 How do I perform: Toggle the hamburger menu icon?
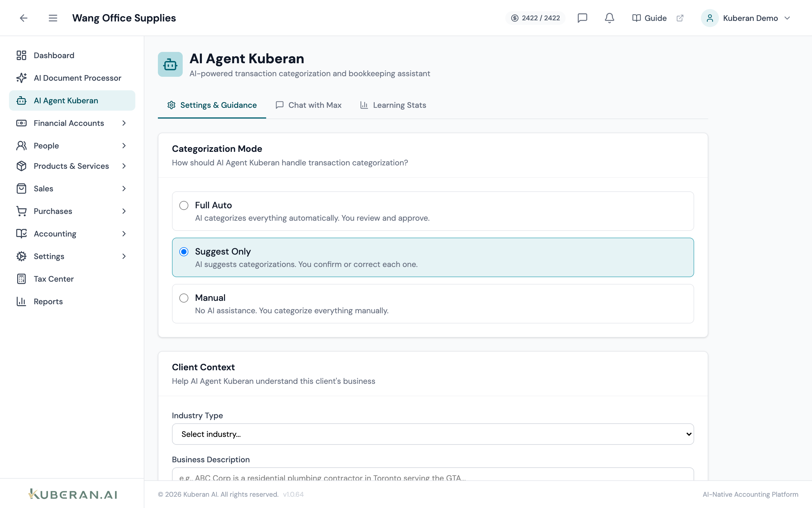point(53,18)
